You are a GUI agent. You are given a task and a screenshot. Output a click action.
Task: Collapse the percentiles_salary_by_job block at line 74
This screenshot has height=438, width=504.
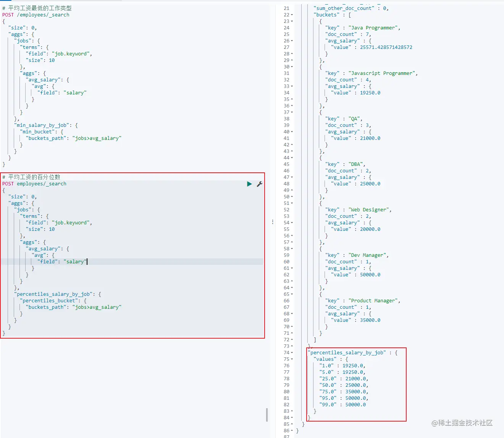point(292,353)
